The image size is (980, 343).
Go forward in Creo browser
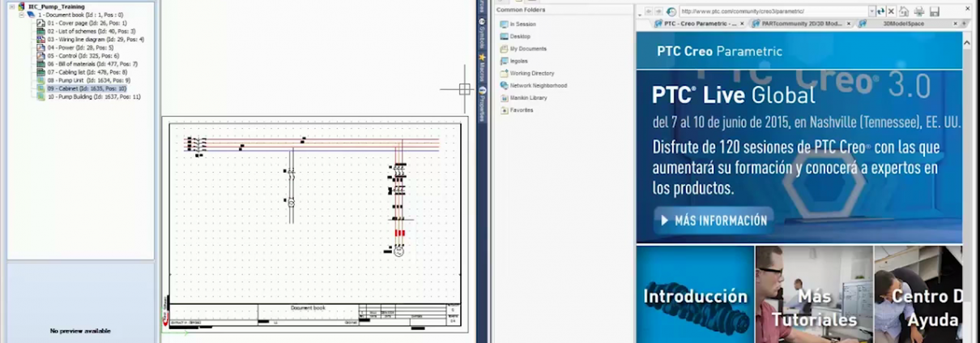point(658,11)
